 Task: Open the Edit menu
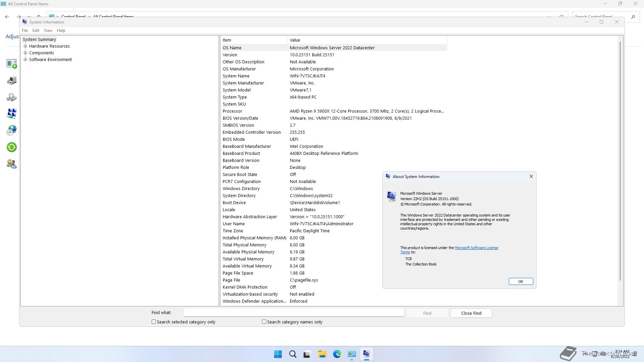click(36, 30)
